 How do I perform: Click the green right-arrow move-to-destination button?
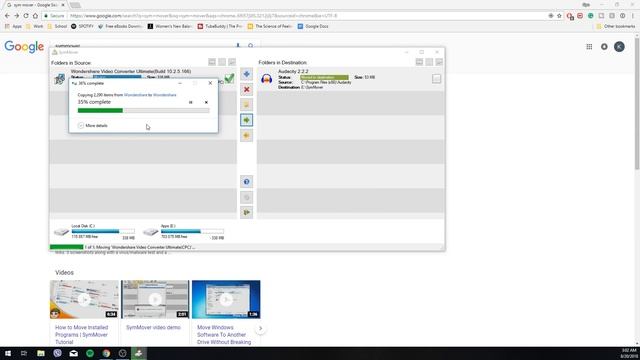pyautogui.click(x=247, y=120)
